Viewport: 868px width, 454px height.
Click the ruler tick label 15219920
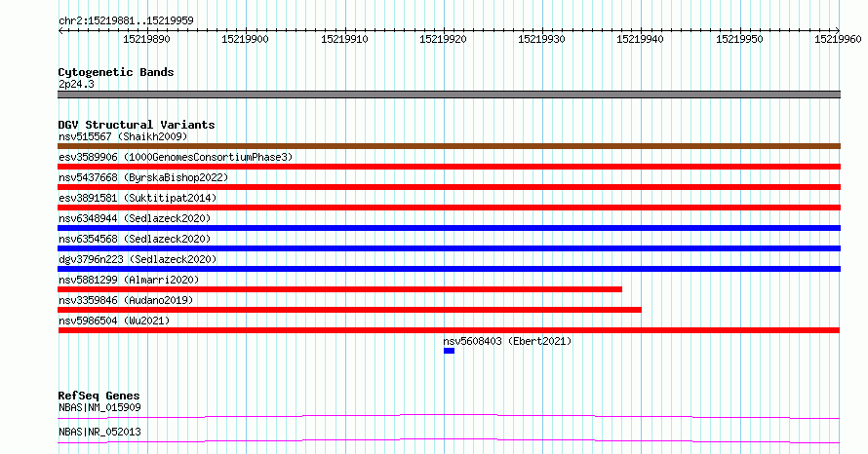point(443,39)
